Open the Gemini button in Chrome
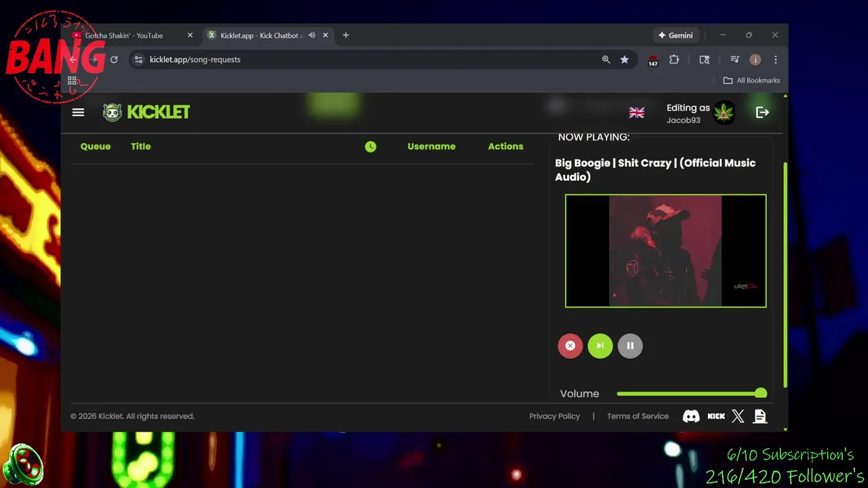 675,35
